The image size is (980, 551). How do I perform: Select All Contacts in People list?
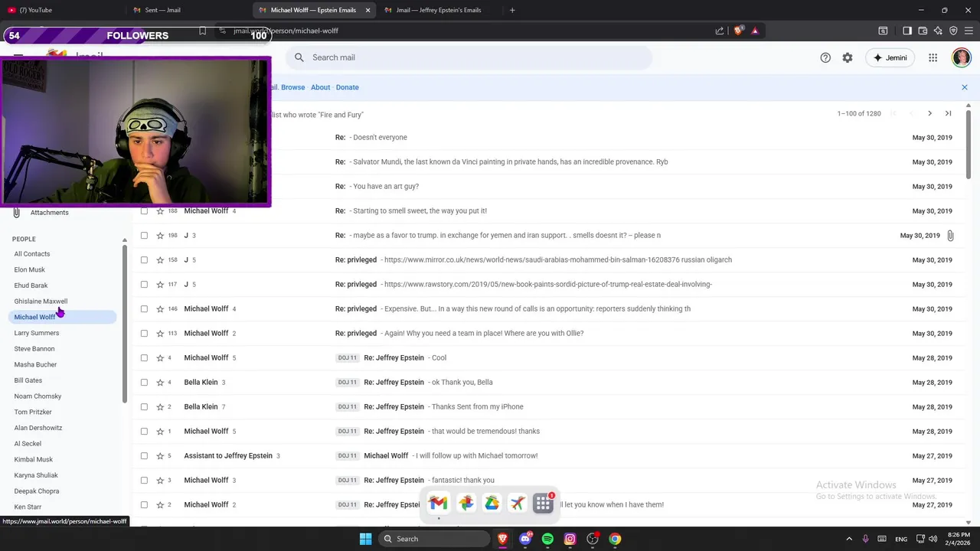(x=32, y=254)
